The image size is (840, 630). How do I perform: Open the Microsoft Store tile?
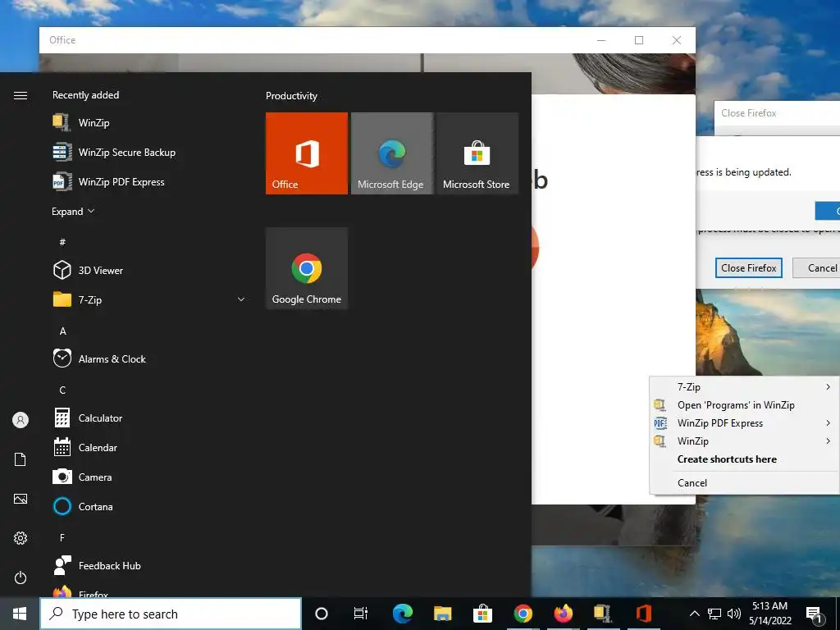point(477,153)
